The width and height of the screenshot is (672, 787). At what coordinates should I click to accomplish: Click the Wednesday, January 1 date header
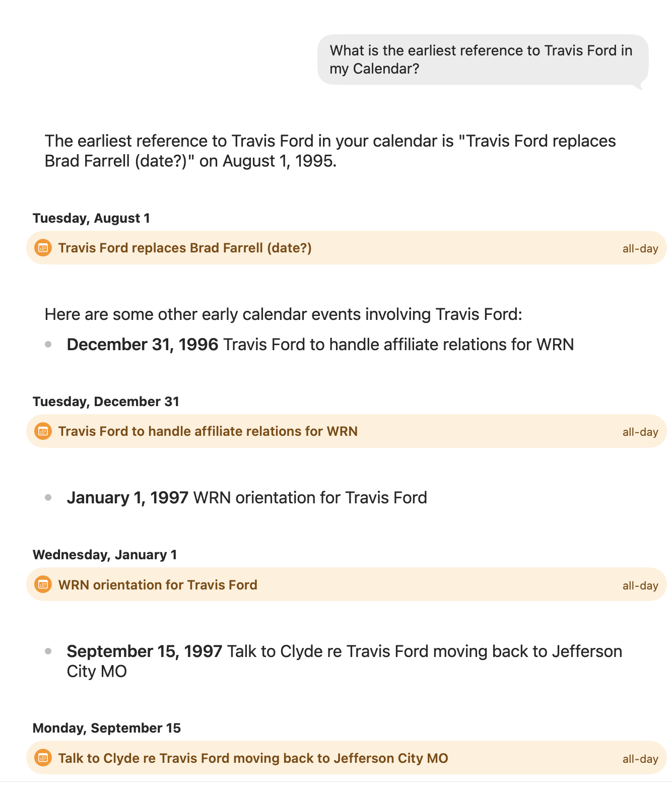point(105,555)
